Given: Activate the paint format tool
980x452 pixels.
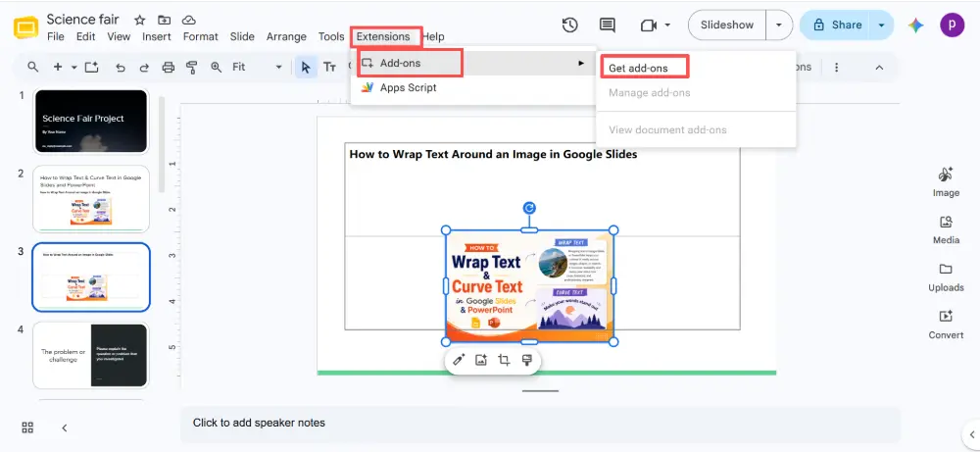Looking at the screenshot, I should (x=192, y=68).
